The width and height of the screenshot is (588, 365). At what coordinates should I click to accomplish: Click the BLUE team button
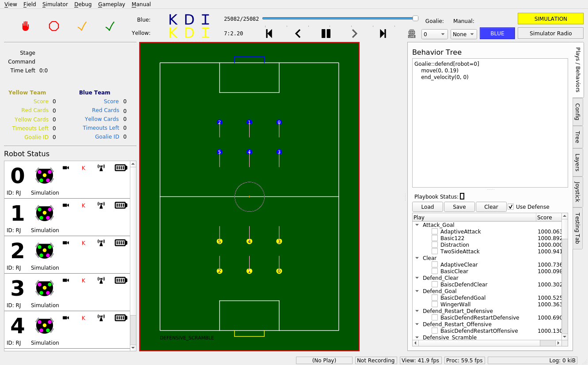tap(497, 34)
